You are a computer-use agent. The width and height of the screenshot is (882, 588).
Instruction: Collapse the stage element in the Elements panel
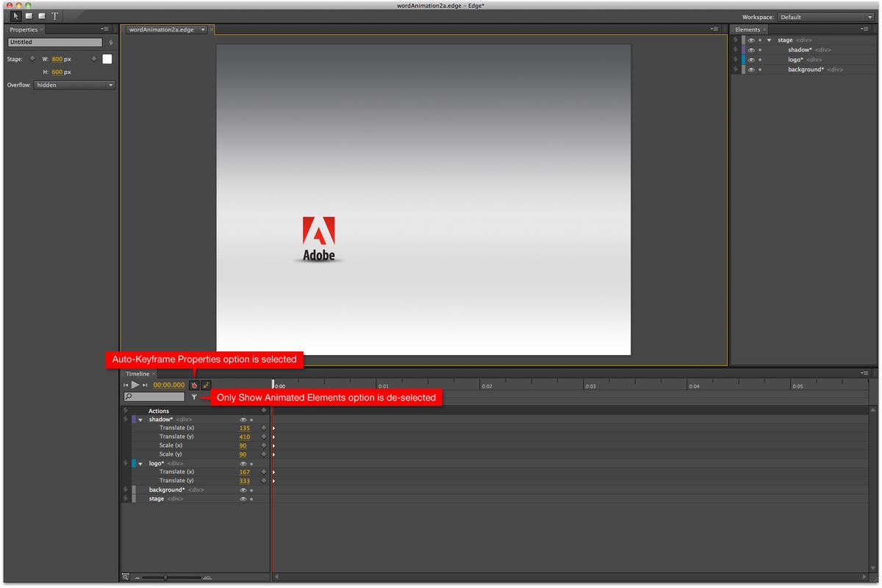769,40
